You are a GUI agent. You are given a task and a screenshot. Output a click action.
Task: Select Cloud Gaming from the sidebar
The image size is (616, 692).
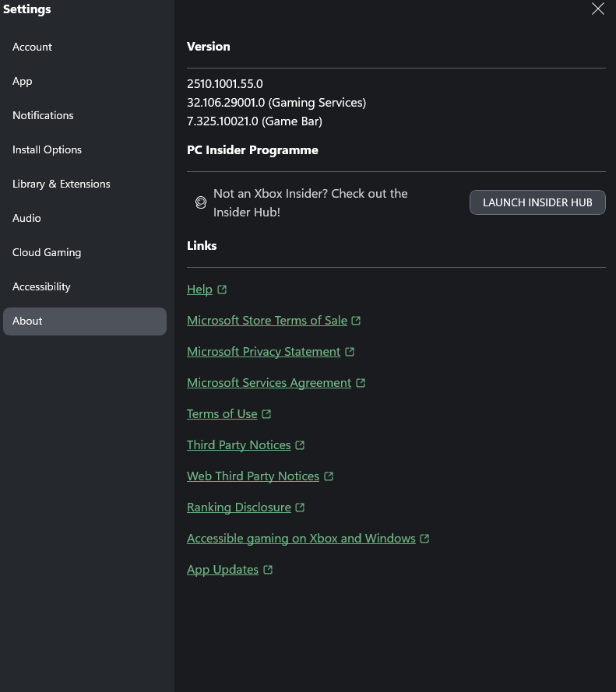click(x=47, y=252)
